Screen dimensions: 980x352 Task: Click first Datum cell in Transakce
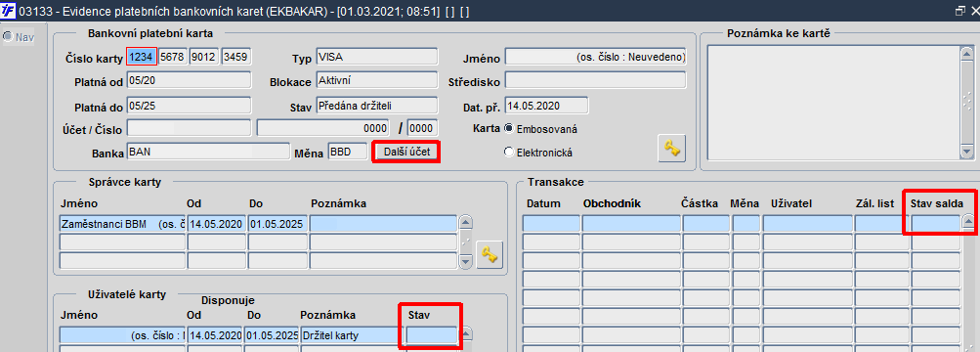tap(551, 224)
